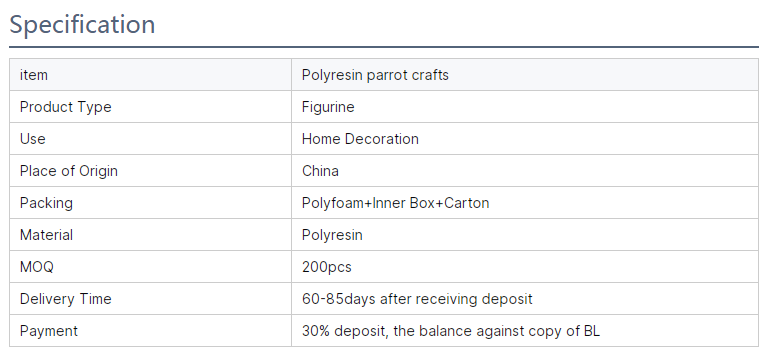
Task: Click the Specification heading
Action: (82, 24)
